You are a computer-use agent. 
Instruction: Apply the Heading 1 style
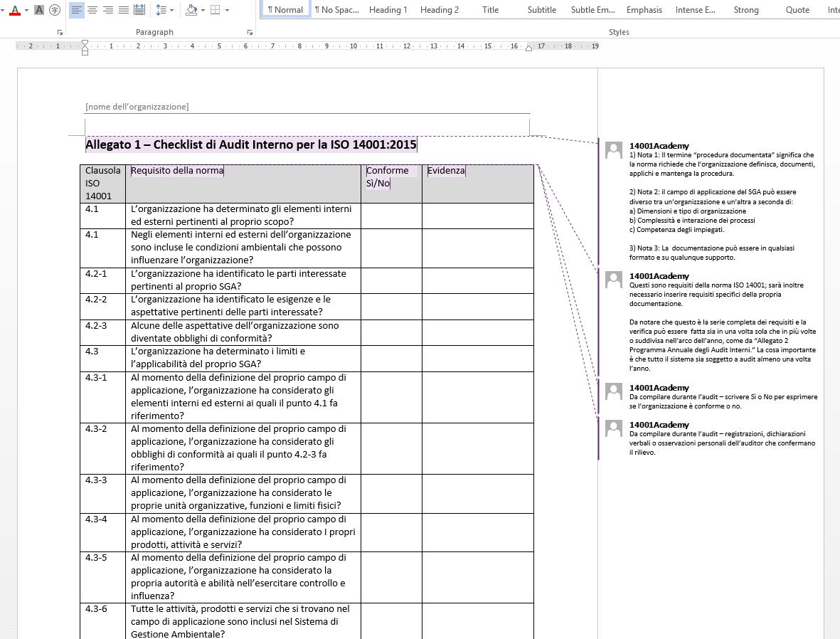coord(388,10)
